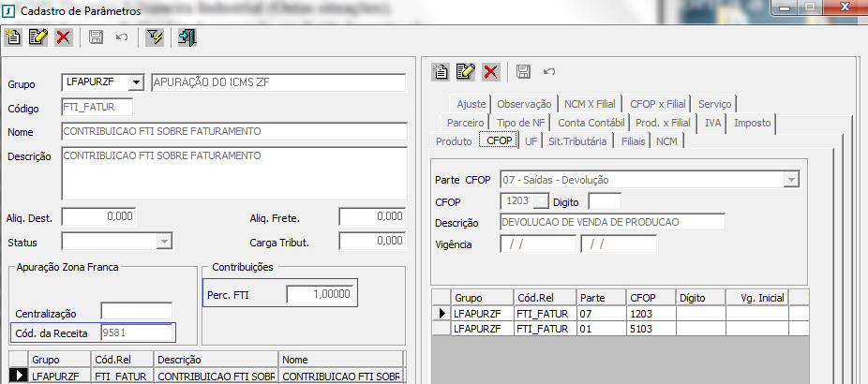Click the Centralização field
Image resolution: width=868 pixels, height=384 pixels.
pyautogui.click(x=136, y=312)
